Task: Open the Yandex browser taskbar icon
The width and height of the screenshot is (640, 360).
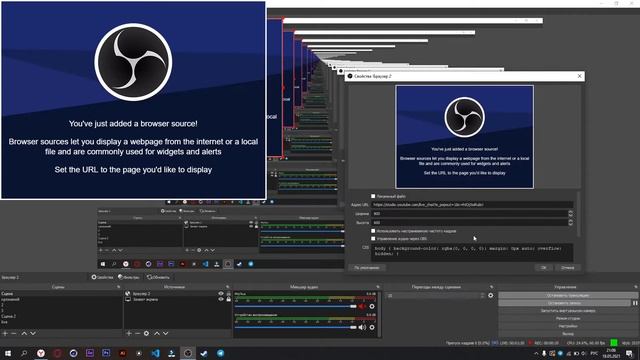Action: [x=41, y=353]
